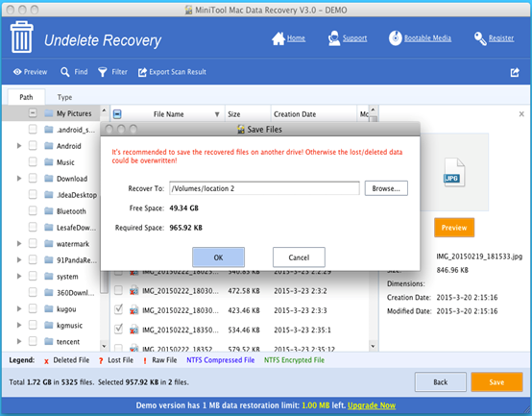
Task: Click the Back button
Action: 441,382
